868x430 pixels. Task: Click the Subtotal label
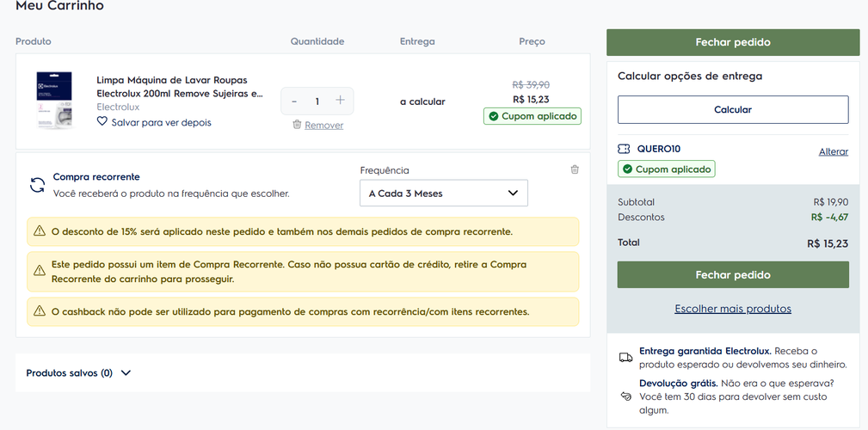click(x=636, y=202)
